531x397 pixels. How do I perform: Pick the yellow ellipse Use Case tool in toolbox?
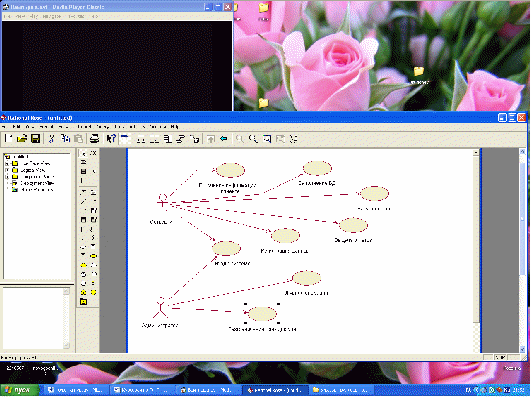click(x=93, y=256)
